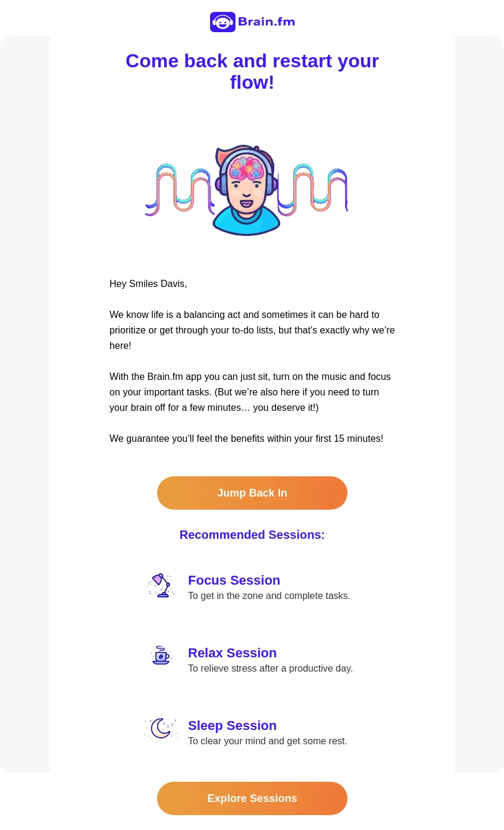Viewport: 504px width, 830px height.
Task: Click the coffee cup Relax Session icon
Action: (x=161, y=656)
